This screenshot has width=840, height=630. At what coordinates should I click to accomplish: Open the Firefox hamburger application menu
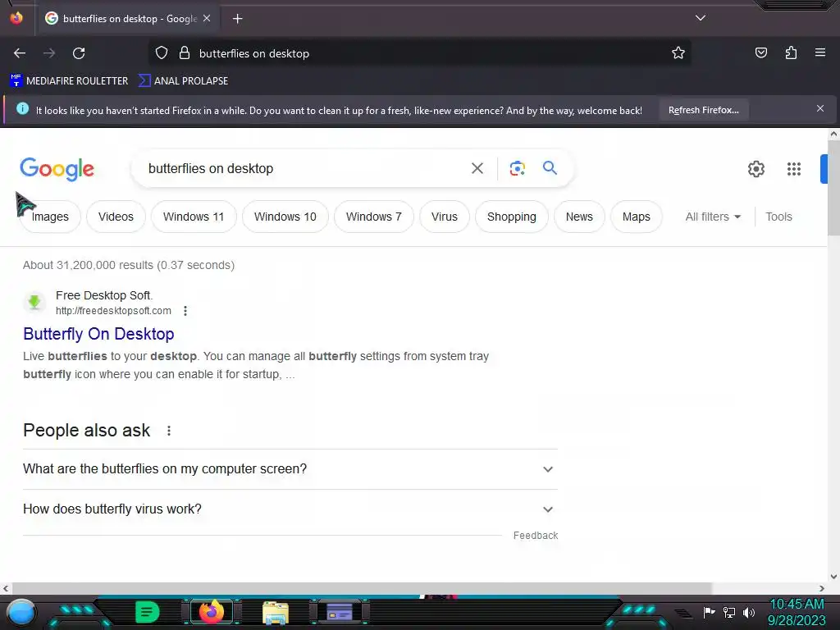pyautogui.click(x=820, y=52)
